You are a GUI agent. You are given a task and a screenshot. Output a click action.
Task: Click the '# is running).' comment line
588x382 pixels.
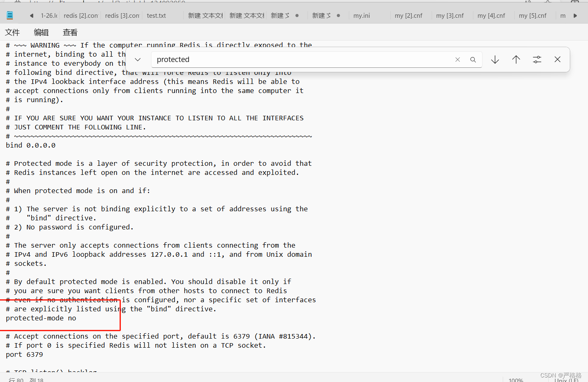tap(35, 100)
